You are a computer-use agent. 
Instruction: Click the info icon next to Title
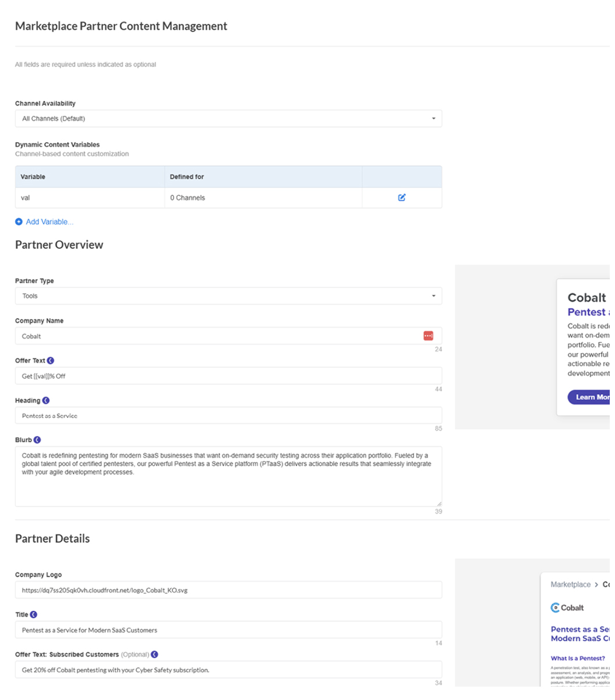click(34, 615)
